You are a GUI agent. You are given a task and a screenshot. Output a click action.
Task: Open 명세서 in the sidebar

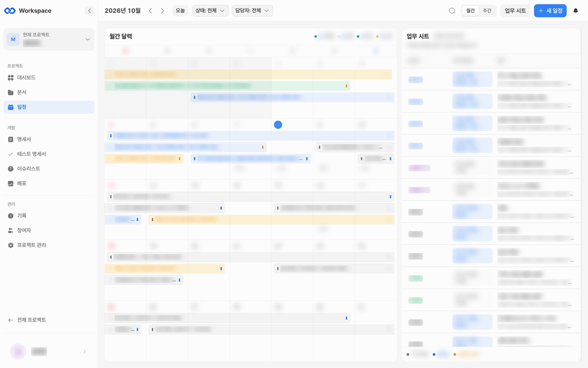pyautogui.click(x=49, y=139)
